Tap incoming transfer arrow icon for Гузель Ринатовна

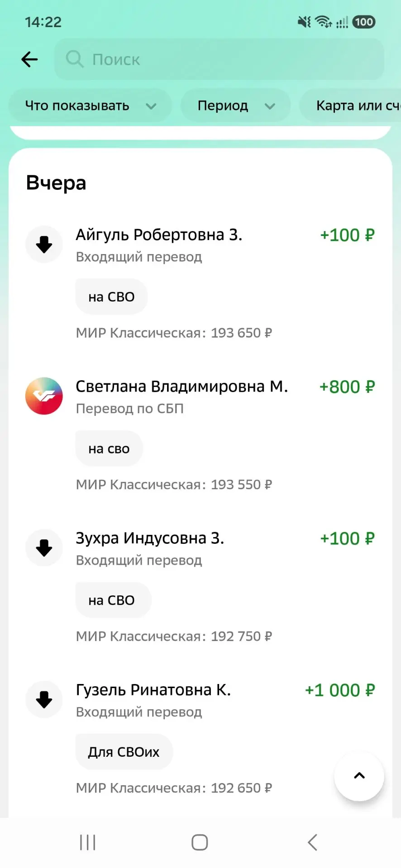[44, 699]
